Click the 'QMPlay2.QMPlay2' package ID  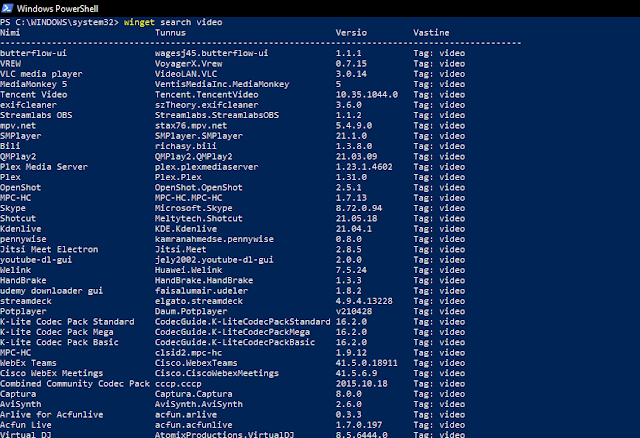(x=193, y=157)
